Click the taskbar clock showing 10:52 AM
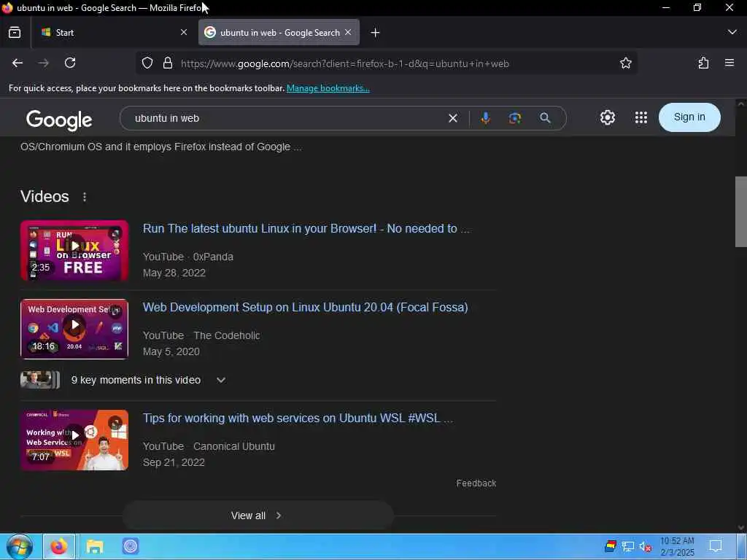This screenshot has width=747, height=560. point(678,547)
